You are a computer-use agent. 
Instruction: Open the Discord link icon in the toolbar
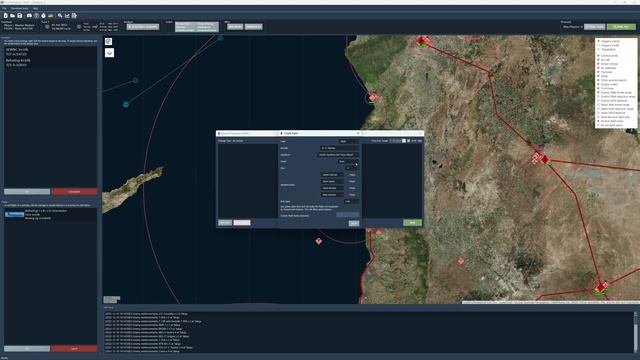[29, 16]
